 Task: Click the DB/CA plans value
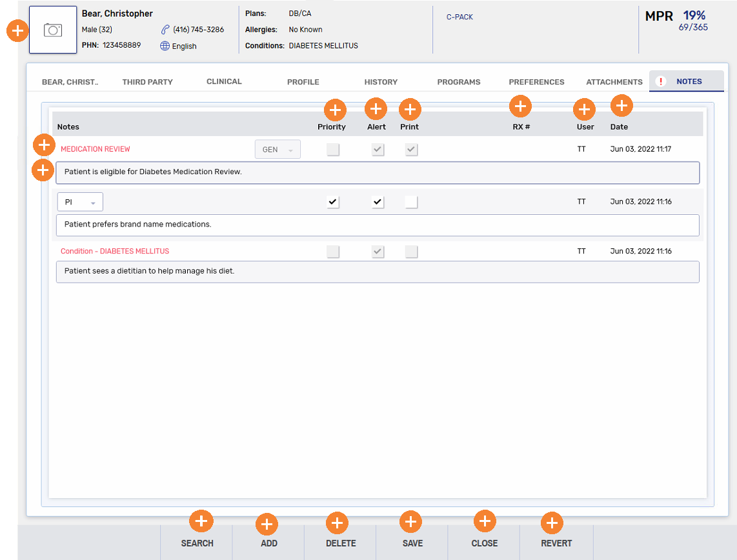[300, 14]
